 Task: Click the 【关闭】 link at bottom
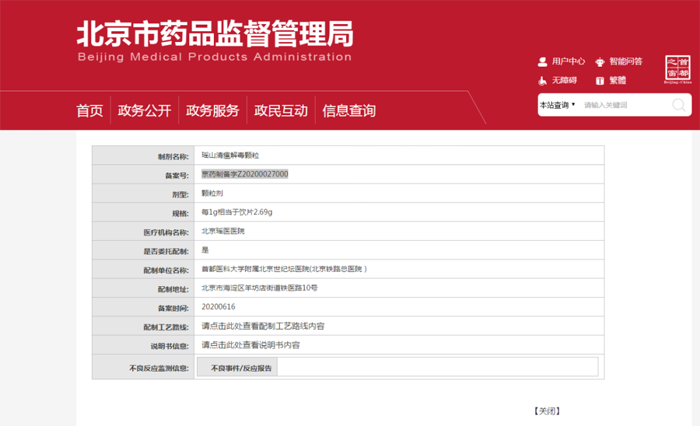tap(547, 410)
